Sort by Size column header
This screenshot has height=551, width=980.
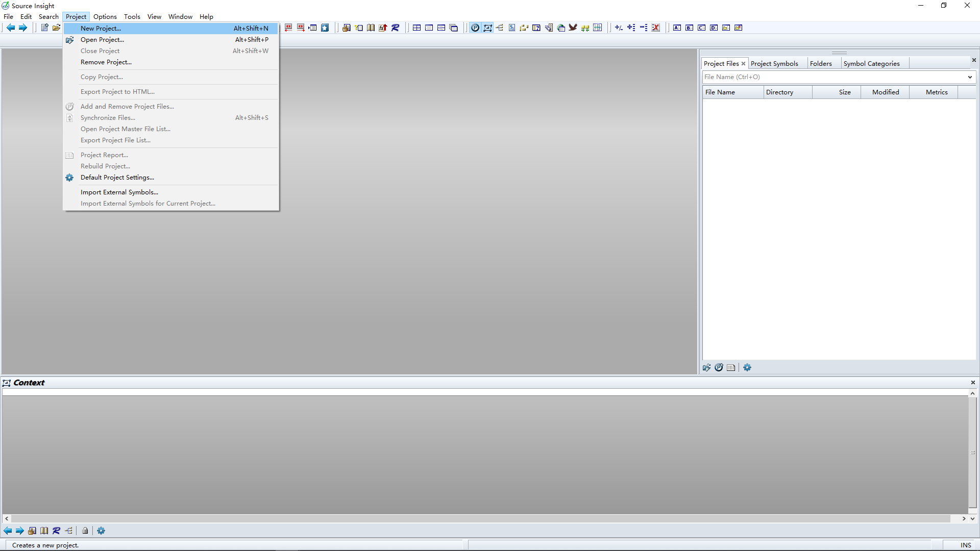click(837, 92)
